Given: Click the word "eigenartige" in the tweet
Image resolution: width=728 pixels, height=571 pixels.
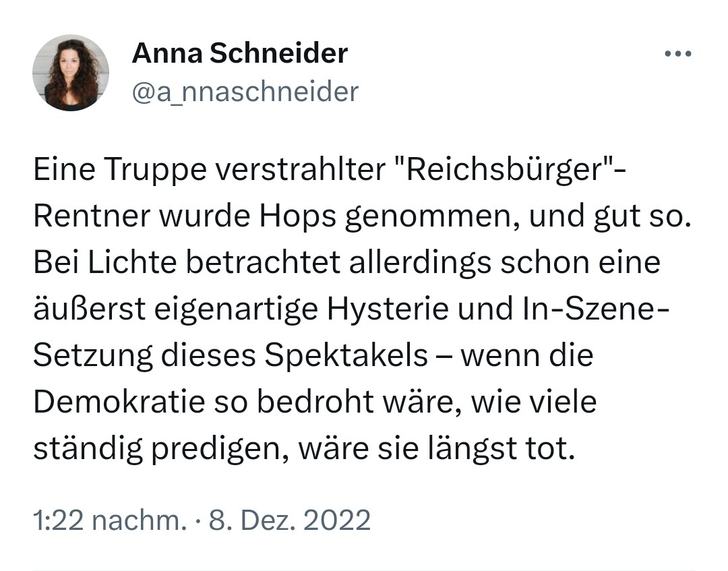Looking at the screenshot, I should [x=235, y=309].
